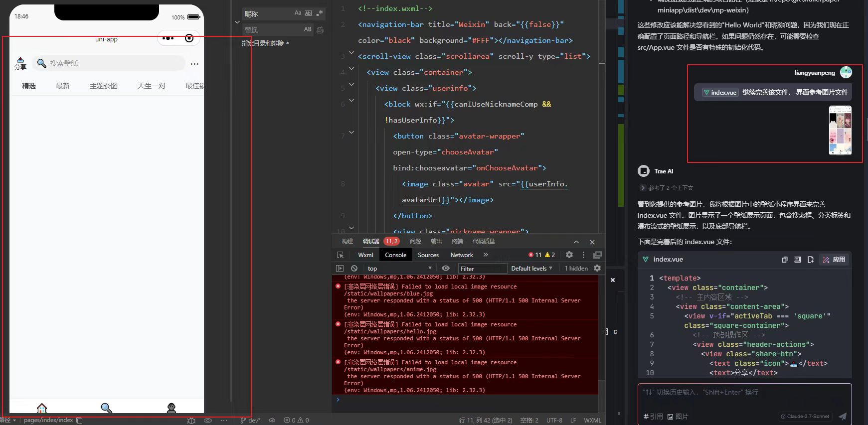Click the element inspector picker in devtools
The width and height of the screenshot is (868, 425).
coord(341,255)
